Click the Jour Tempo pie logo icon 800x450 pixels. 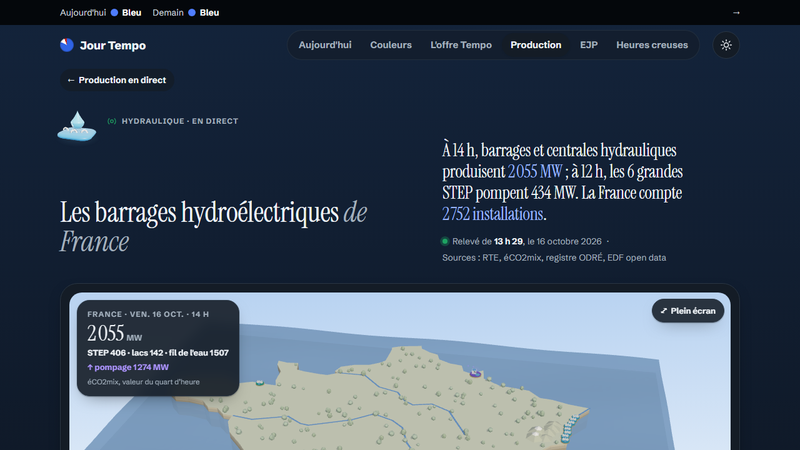(67, 45)
